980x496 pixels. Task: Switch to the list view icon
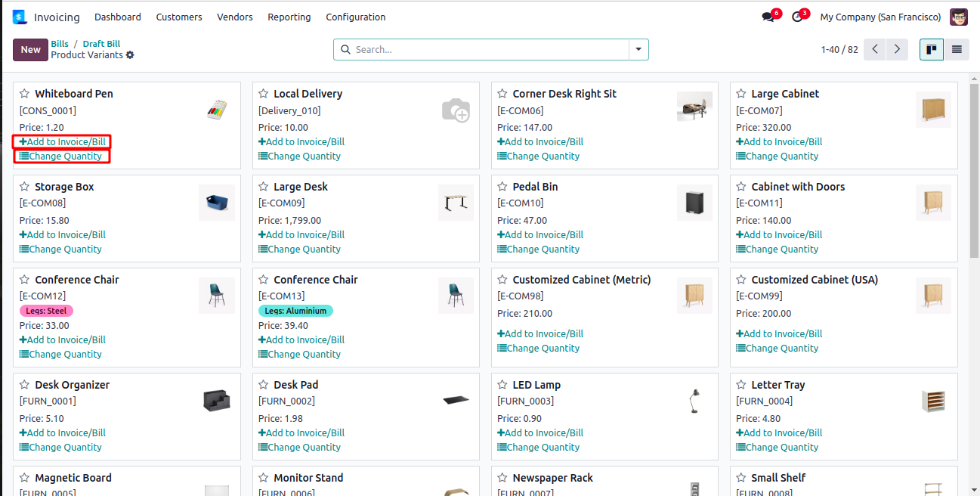(957, 49)
